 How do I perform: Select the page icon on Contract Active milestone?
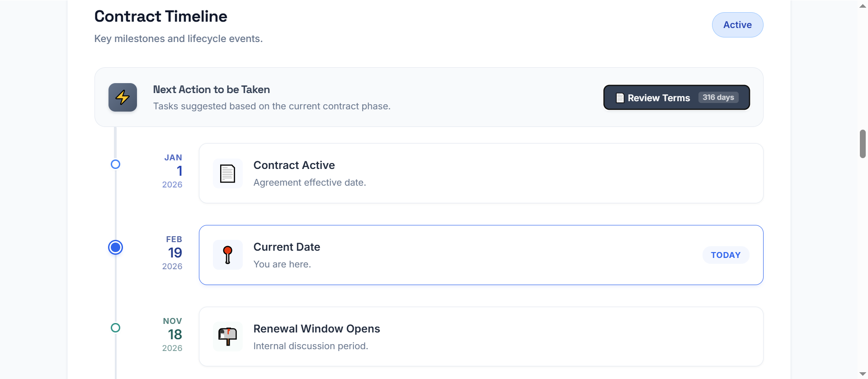point(227,173)
